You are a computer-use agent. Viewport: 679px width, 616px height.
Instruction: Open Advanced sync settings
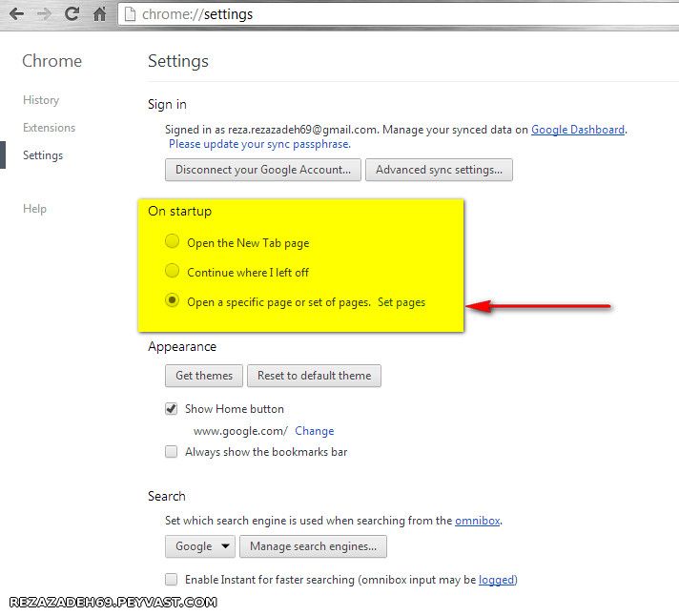tap(439, 170)
